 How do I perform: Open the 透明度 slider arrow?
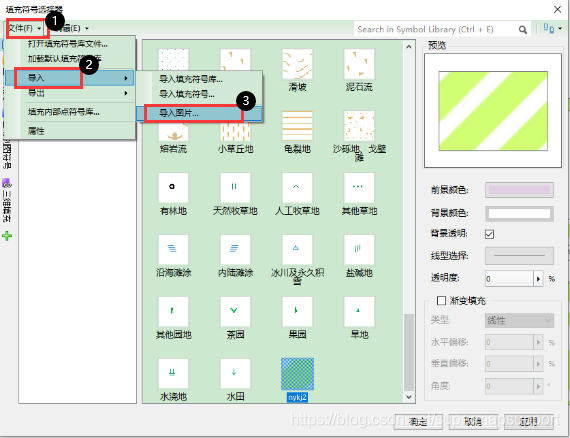tap(538, 279)
